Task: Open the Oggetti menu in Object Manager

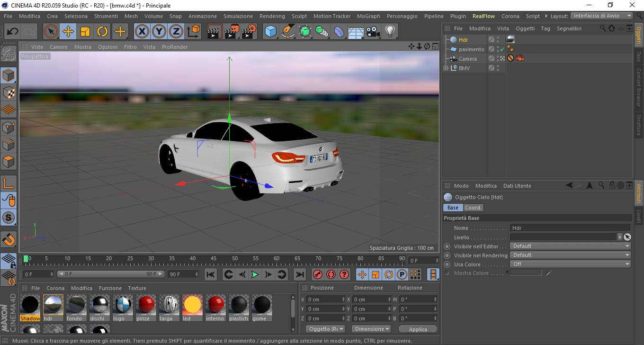Action: 525,28
